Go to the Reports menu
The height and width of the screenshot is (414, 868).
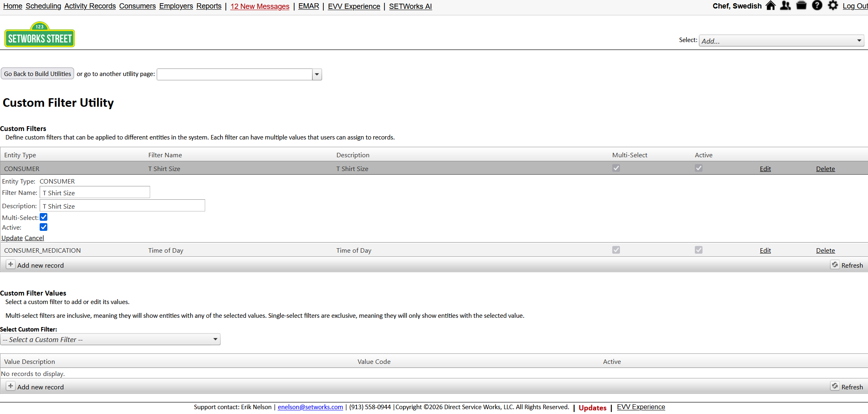pos(209,6)
